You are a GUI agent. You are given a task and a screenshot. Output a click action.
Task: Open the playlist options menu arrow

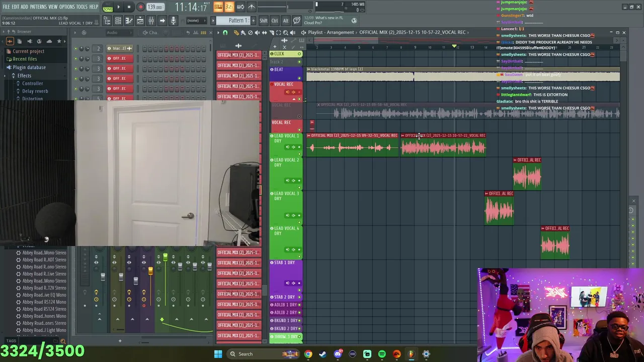[218, 33]
